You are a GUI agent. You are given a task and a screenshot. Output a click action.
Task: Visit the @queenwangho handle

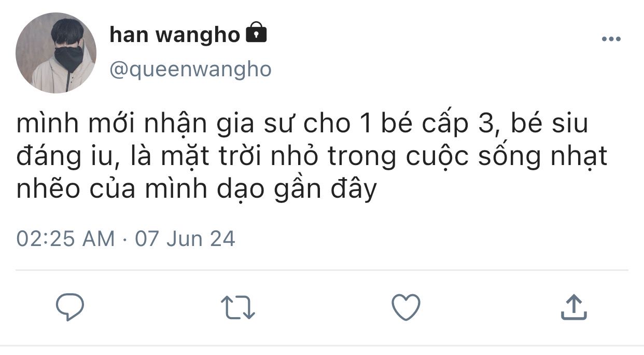point(190,69)
